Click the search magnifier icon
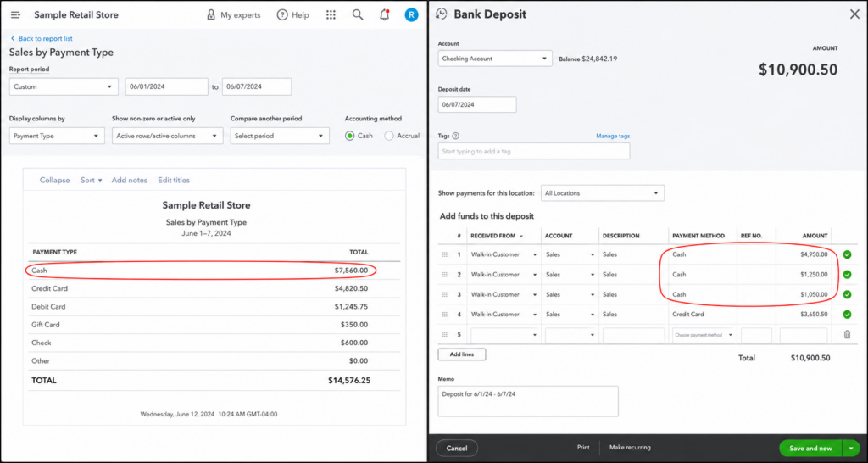The height and width of the screenshot is (463, 868). (x=358, y=15)
